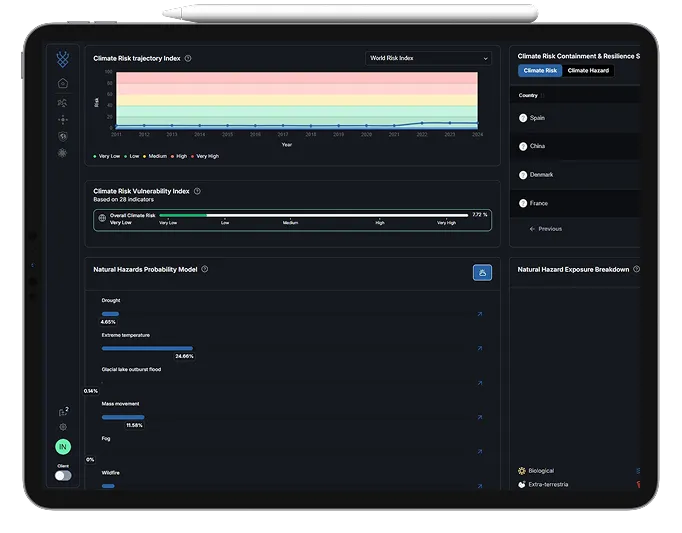Open Extreme temperature details arrow
This screenshot has width=682, height=533.
click(480, 348)
